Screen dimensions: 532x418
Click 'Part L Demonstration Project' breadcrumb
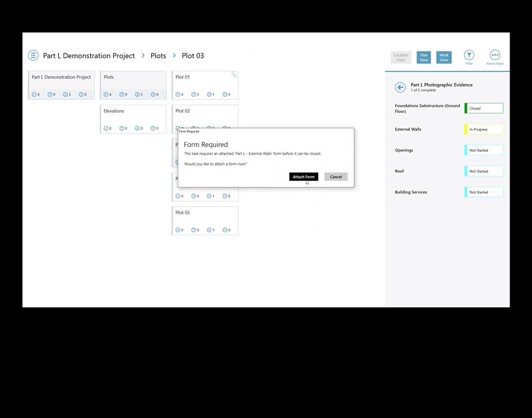coord(89,56)
